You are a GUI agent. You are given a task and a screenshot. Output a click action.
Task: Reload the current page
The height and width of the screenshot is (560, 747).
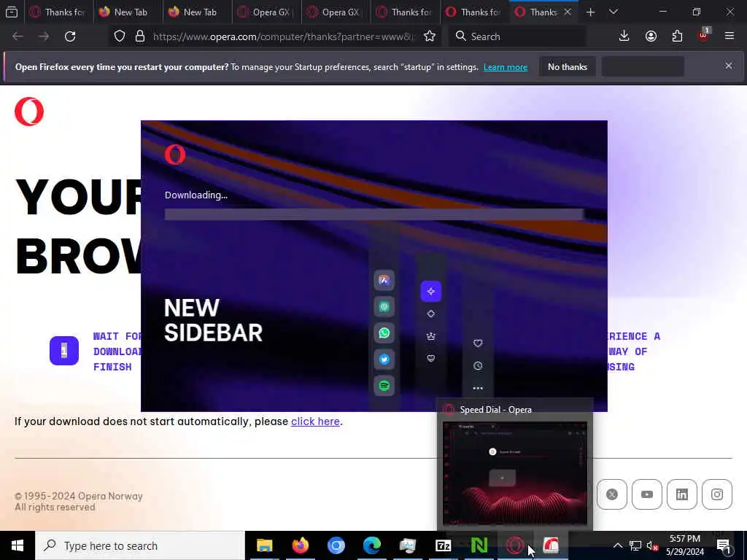click(x=70, y=36)
